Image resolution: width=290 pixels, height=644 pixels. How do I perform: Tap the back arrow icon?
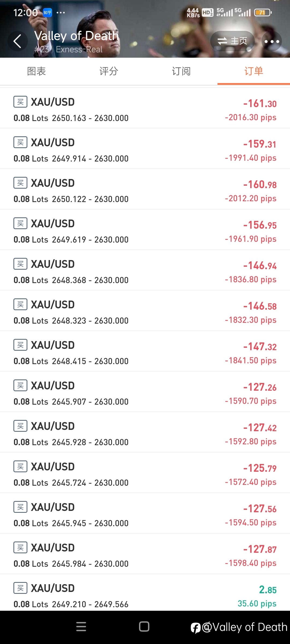coord(17,41)
